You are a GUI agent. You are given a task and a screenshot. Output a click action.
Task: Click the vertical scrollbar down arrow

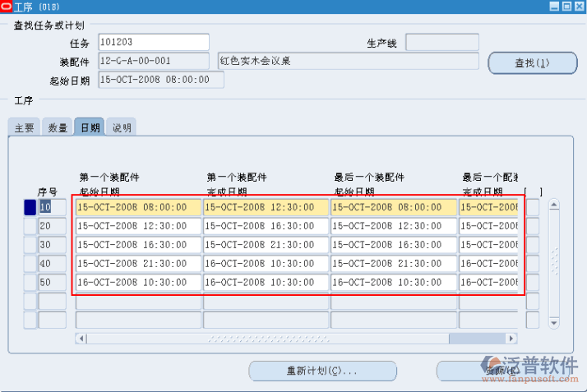coord(554,324)
